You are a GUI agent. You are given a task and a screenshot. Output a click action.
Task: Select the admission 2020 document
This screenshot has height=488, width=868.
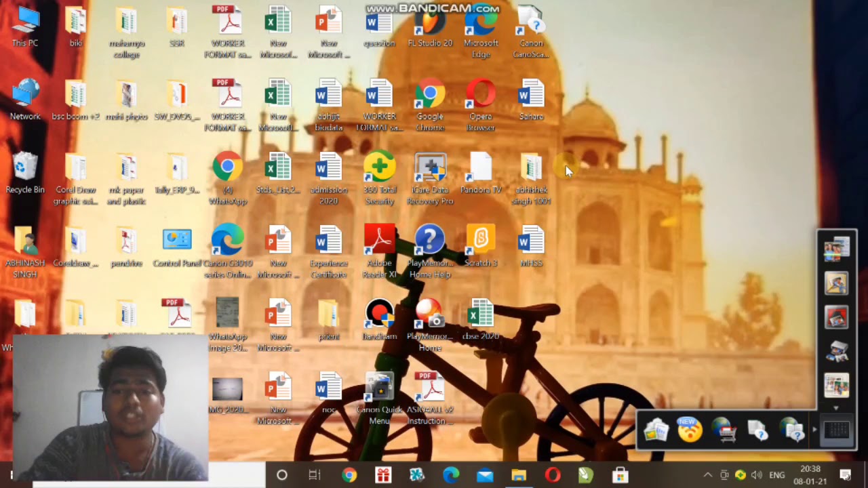coord(329,179)
